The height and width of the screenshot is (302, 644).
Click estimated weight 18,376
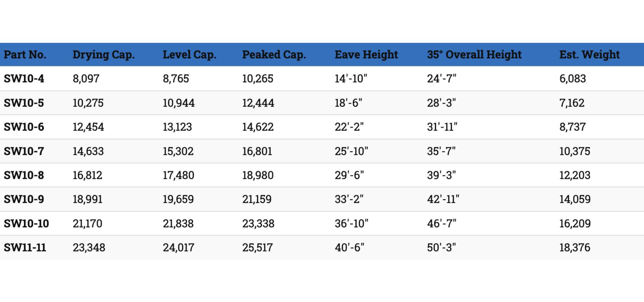575,248
